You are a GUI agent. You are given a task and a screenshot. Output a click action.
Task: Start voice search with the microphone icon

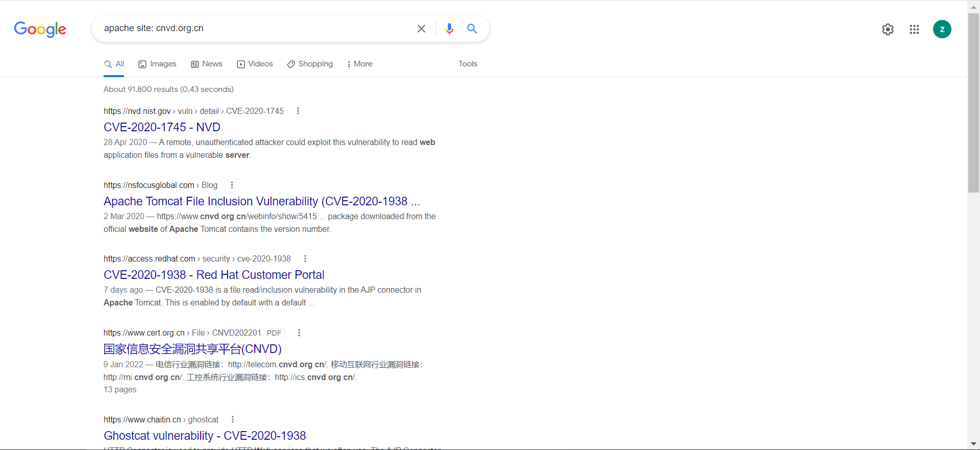coord(449,29)
